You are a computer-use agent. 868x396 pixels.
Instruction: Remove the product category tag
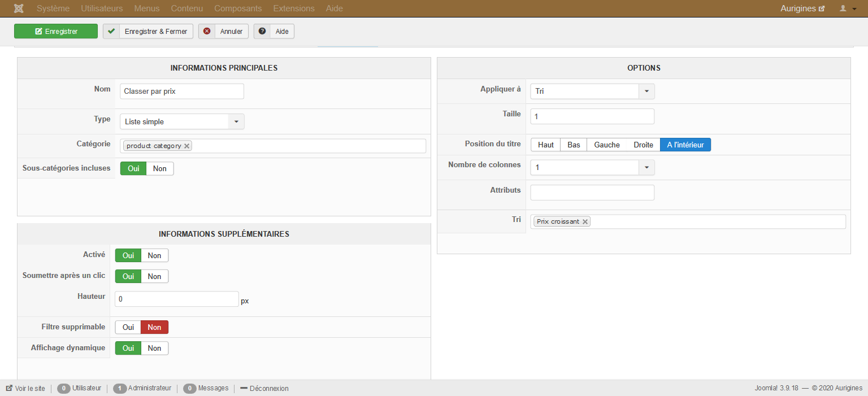[x=187, y=146]
